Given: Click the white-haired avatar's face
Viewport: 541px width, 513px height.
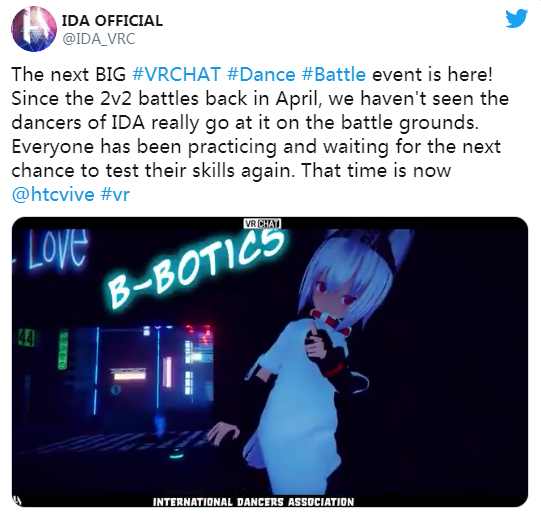Looking at the screenshot, I should tap(333, 290).
